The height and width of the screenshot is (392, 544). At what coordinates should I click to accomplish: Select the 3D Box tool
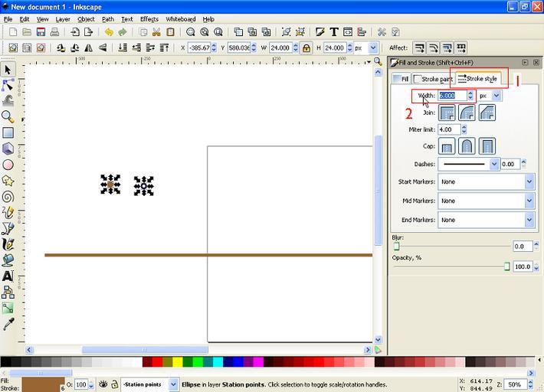pyautogui.click(x=8, y=149)
